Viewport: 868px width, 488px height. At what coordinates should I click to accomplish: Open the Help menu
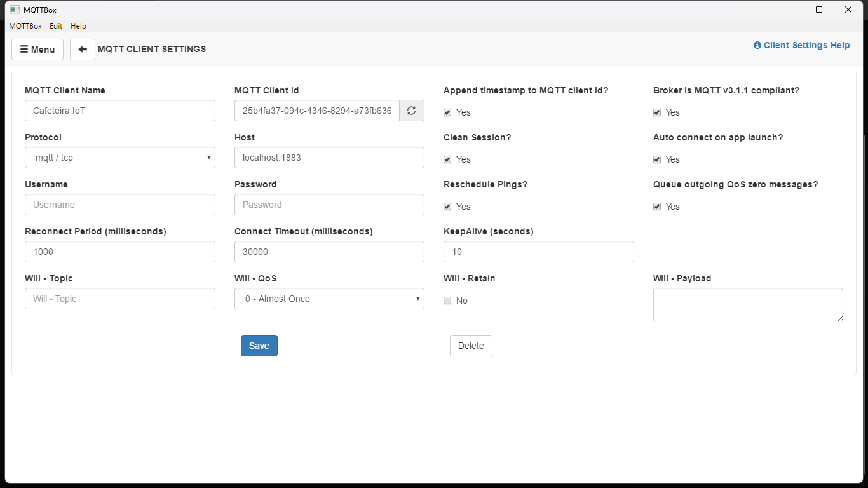point(78,26)
